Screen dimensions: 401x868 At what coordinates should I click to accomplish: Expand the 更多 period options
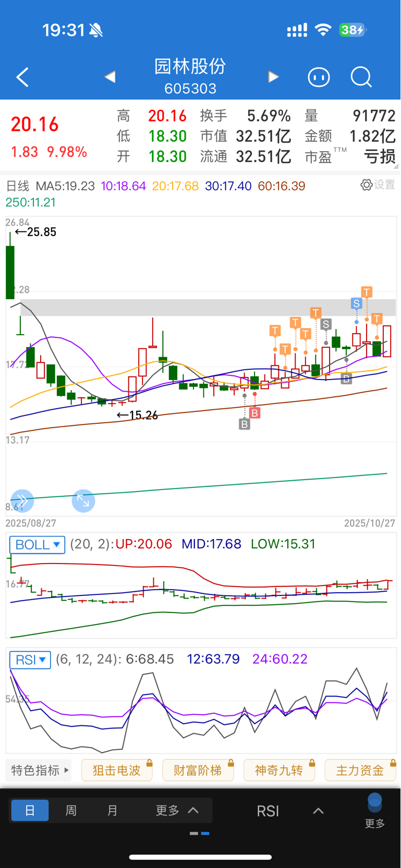click(177, 810)
